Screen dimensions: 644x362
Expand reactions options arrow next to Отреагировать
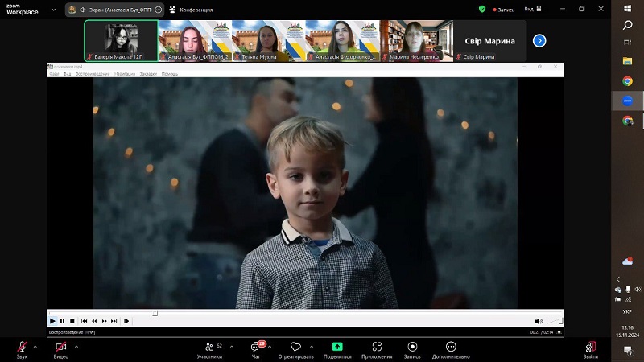pyautogui.click(x=312, y=347)
